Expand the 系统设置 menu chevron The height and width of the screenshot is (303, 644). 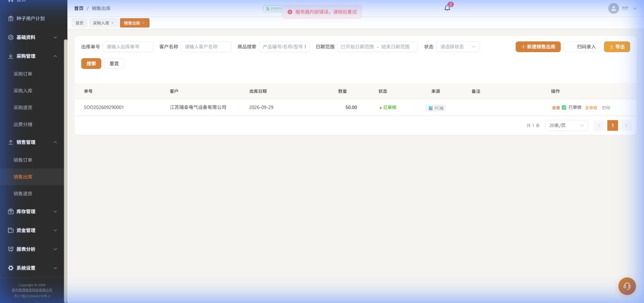tap(55, 268)
